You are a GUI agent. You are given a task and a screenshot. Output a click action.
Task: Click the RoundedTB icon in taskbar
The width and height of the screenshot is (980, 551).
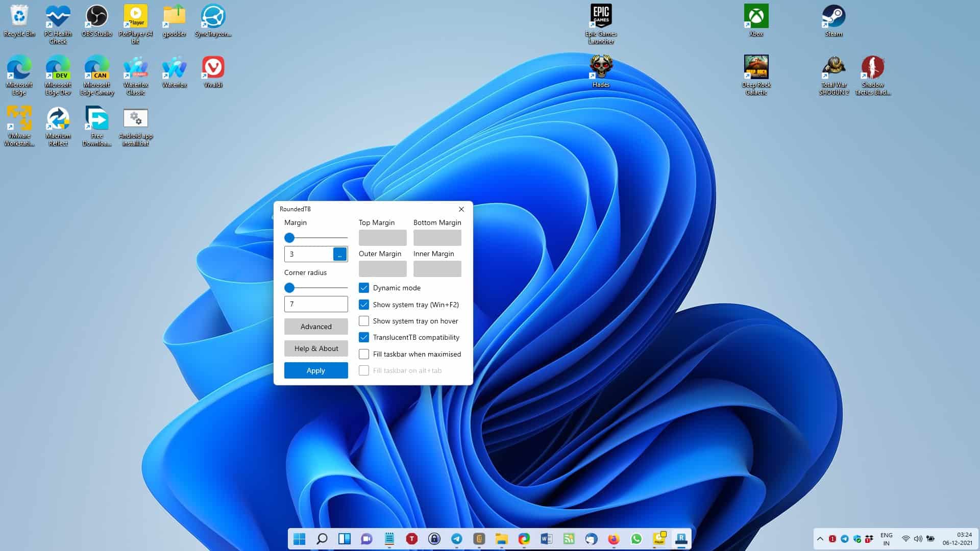click(x=681, y=539)
